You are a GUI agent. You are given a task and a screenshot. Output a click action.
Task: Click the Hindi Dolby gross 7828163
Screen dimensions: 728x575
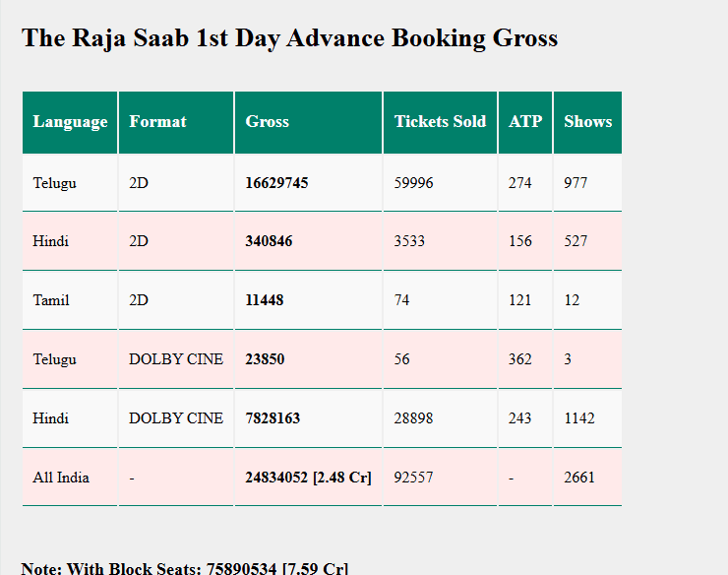(273, 418)
